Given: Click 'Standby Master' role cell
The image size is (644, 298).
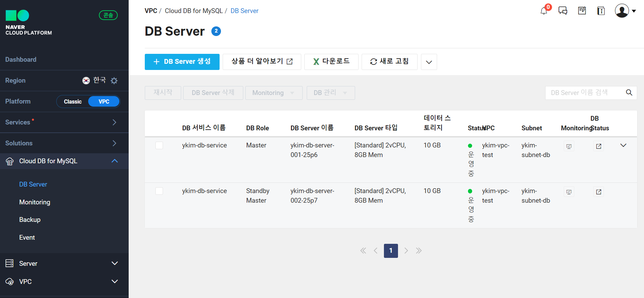Looking at the screenshot, I should 258,196.
